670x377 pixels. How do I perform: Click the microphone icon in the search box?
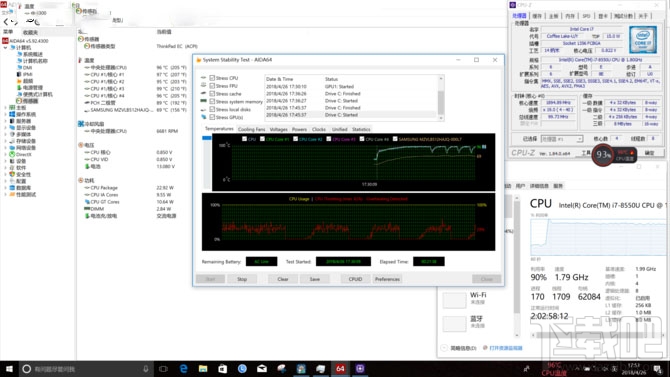(146, 368)
